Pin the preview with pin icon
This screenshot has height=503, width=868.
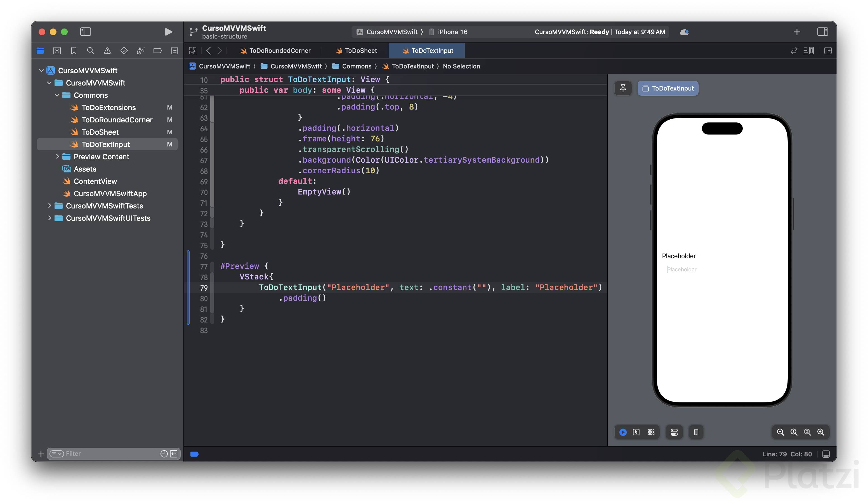click(x=623, y=89)
